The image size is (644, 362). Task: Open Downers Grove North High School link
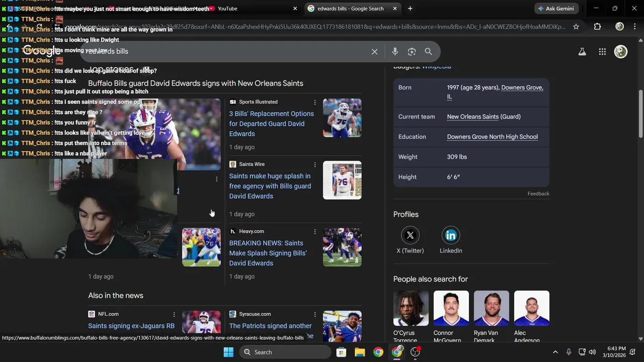pyautogui.click(x=492, y=137)
